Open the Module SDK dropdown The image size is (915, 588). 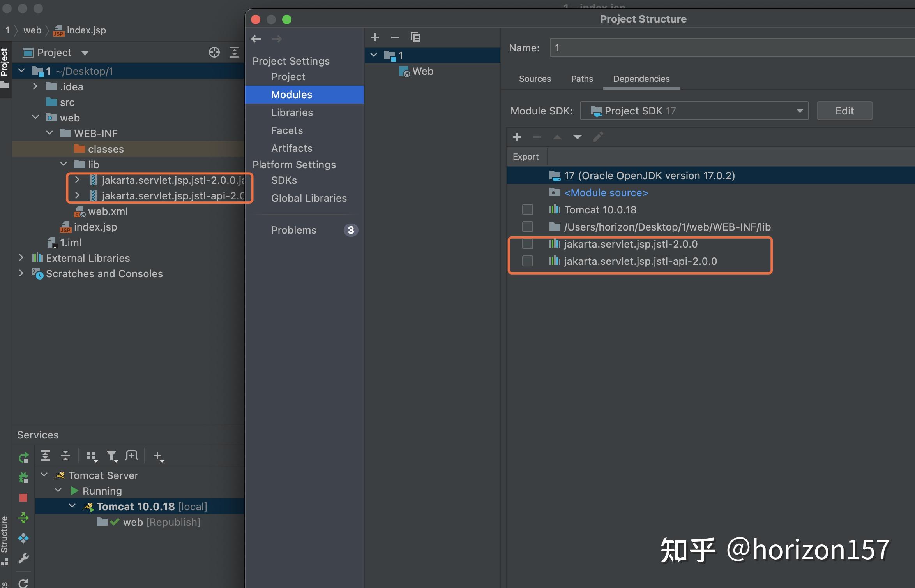(694, 111)
